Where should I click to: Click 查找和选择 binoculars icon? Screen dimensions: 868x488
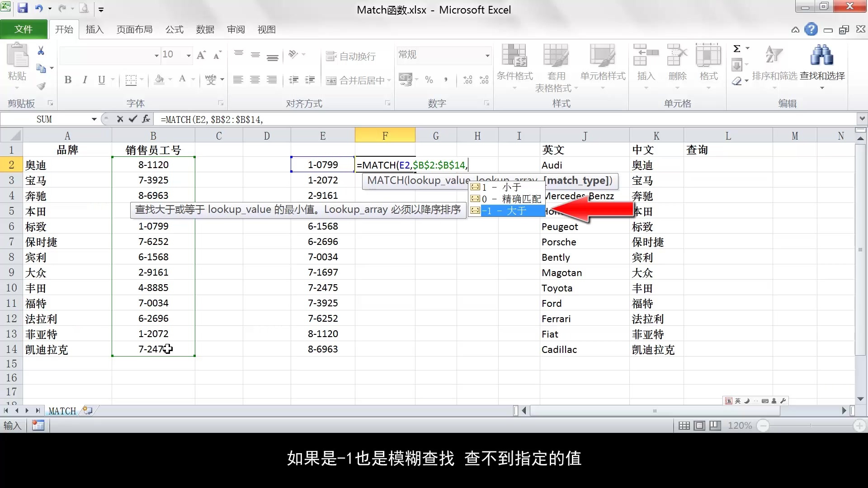coord(822,56)
